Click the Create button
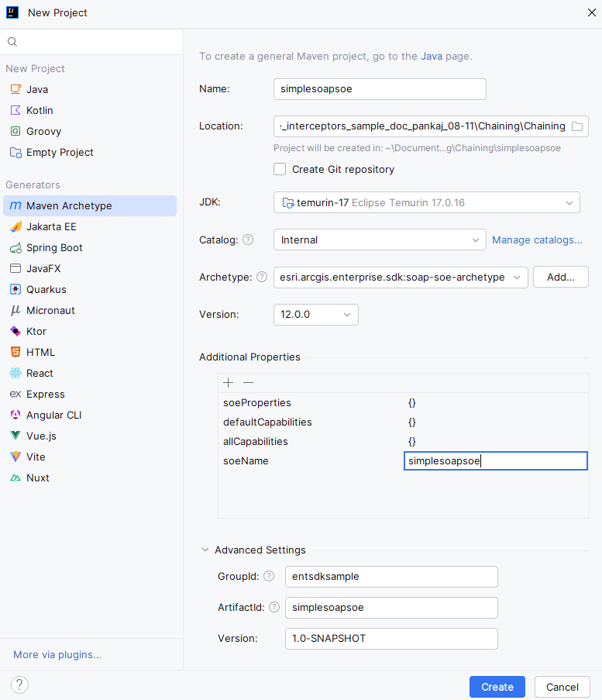602x700 pixels. (497, 686)
